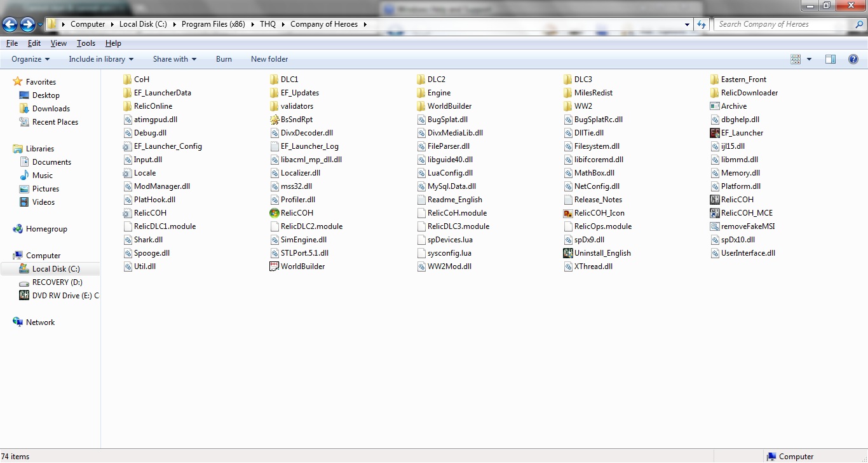The image size is (868, 463).
Task: Navigate to THQ in the address breadcrumb
Action: (x=268, y=24)
